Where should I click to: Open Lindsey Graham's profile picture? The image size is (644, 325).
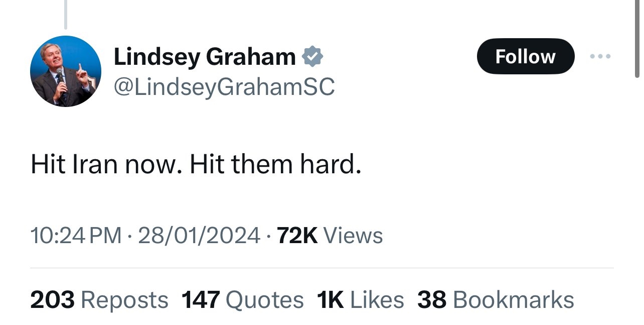coord(66,71)
